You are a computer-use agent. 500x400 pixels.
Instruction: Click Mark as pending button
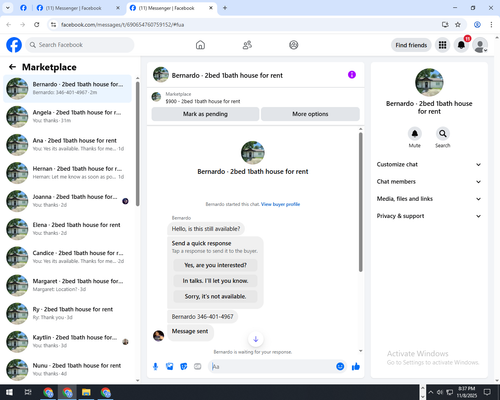click(x=205, y=114)
